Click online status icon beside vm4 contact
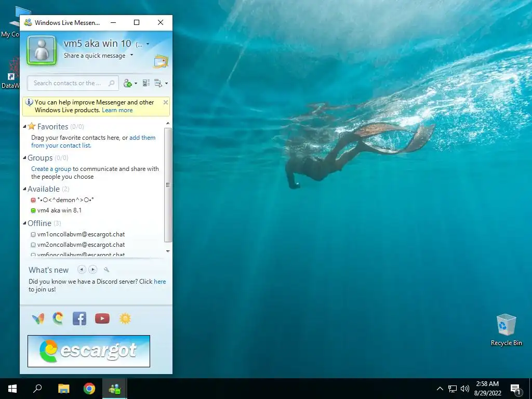Image resolution: width=532 pixels, height=399 pixels. click(x=33, y=211)
